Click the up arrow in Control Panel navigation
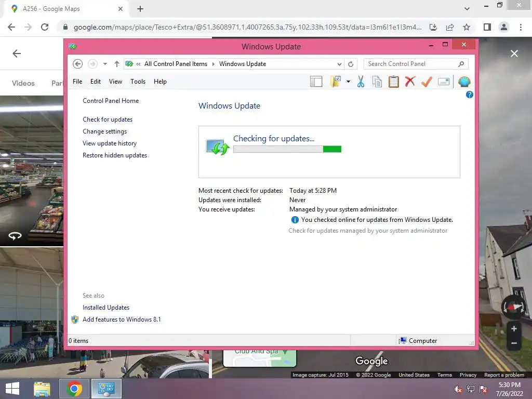Image resolution: width=532 pixels, height=399 pixels. tap(117, 64)
